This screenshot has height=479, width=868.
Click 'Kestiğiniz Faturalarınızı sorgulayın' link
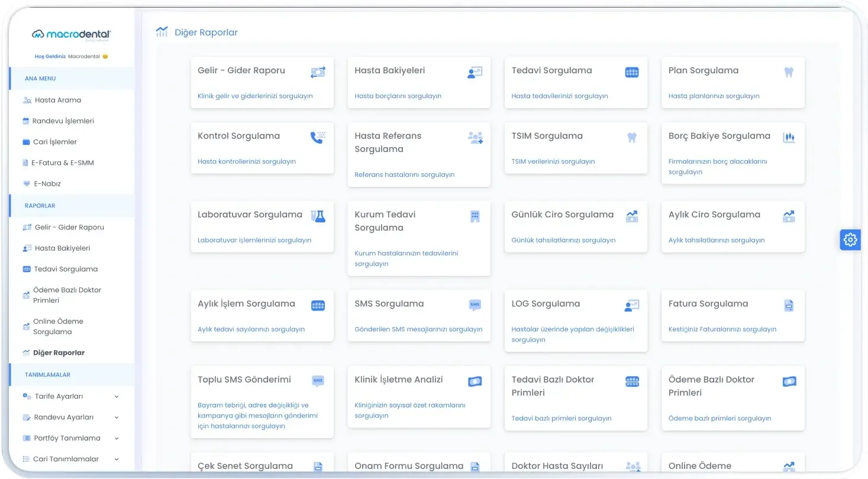pos(722,329)
